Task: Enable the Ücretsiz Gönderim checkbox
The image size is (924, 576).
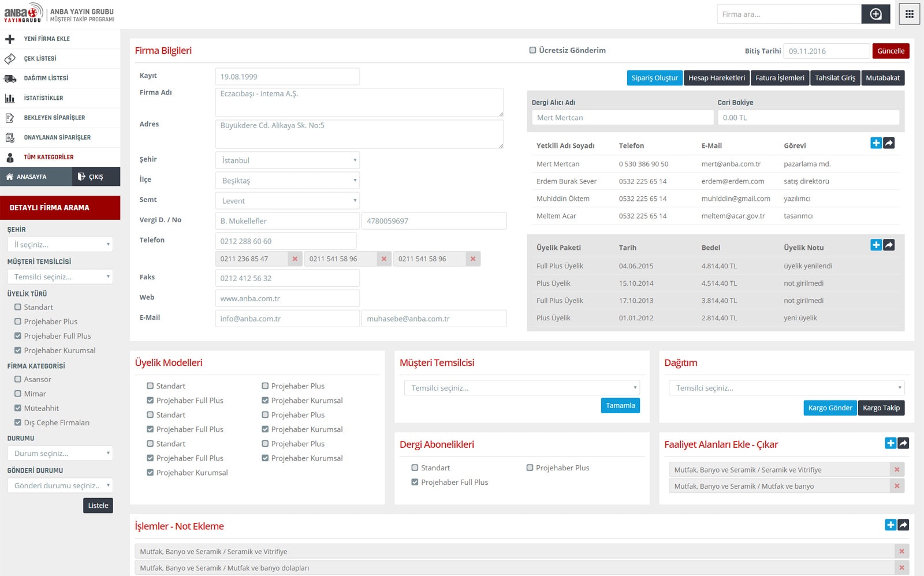Action: click(x=532, y=50)
